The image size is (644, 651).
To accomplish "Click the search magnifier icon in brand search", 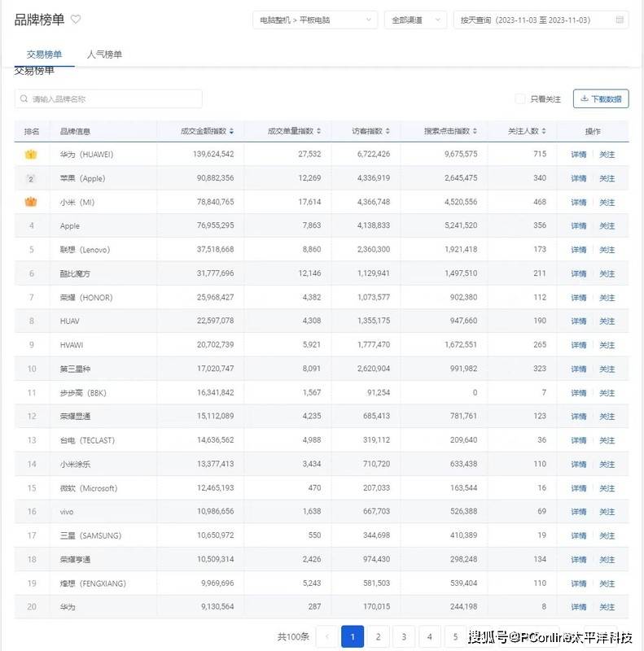I will tap(24, 98).
